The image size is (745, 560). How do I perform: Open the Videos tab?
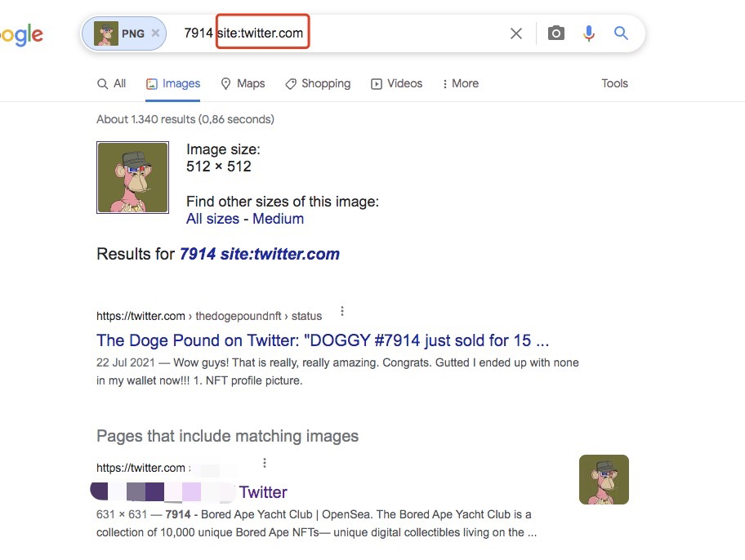click(x=397, y=83)
